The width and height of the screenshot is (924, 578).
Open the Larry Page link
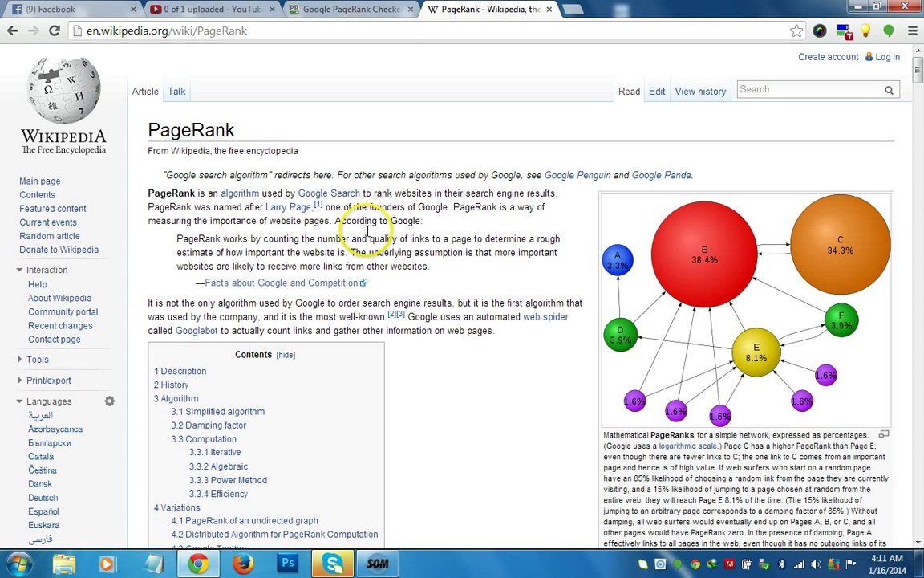point(288,207)
